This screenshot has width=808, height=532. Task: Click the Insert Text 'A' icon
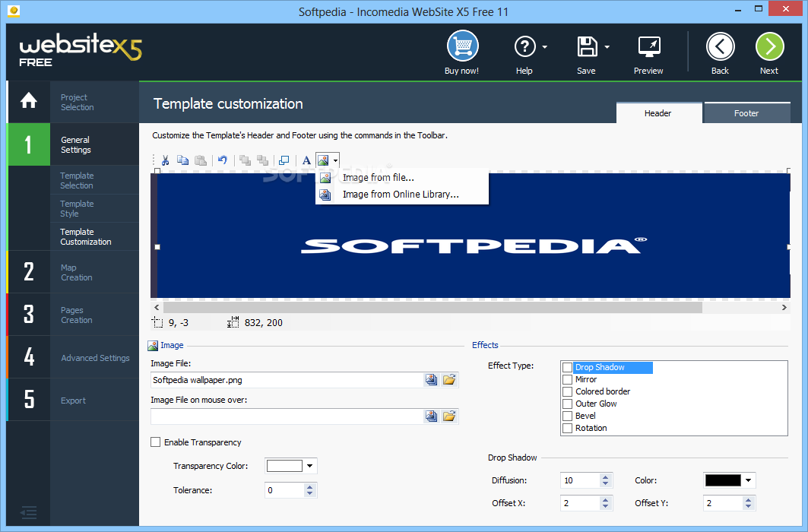[306, 160]
